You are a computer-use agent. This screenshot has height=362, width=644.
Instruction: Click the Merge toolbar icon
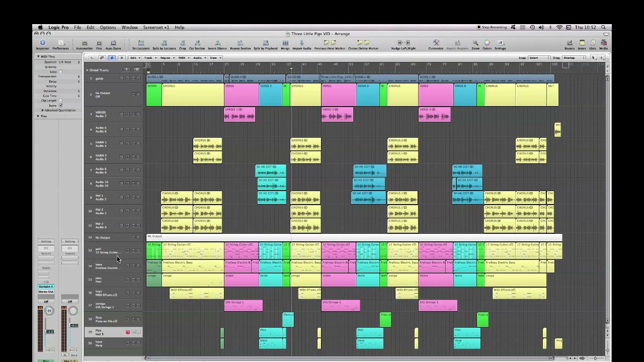coord(285,43)
